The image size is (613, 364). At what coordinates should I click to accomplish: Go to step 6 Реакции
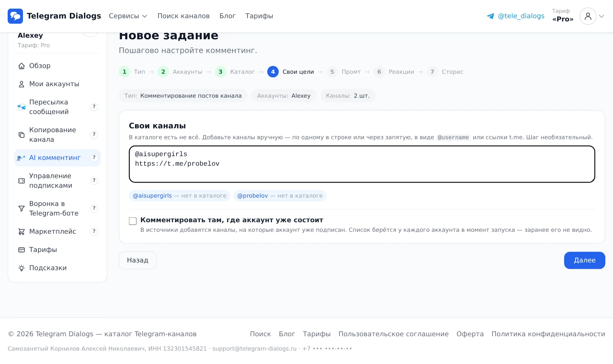pos(394,72)
